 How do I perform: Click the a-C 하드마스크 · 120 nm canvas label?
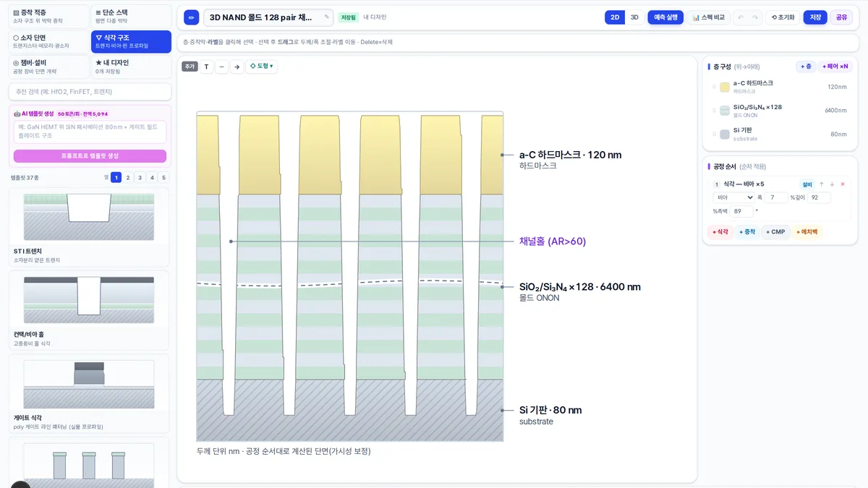(x=570, y=155)
